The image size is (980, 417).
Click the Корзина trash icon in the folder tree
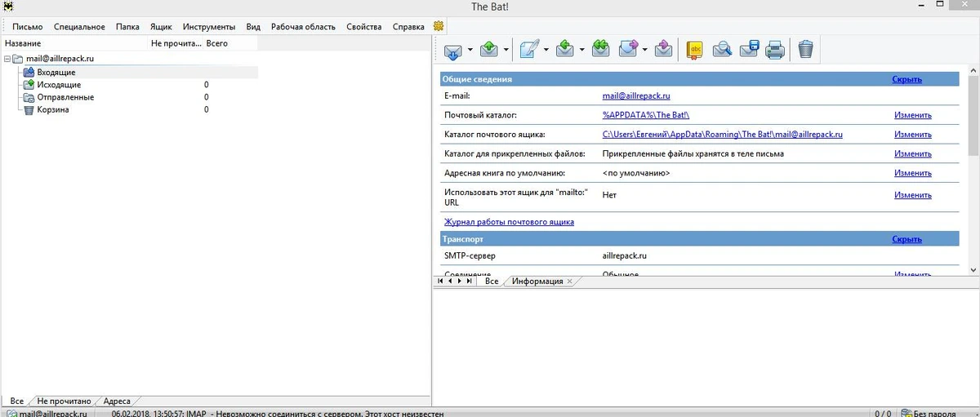coord(29,109)
